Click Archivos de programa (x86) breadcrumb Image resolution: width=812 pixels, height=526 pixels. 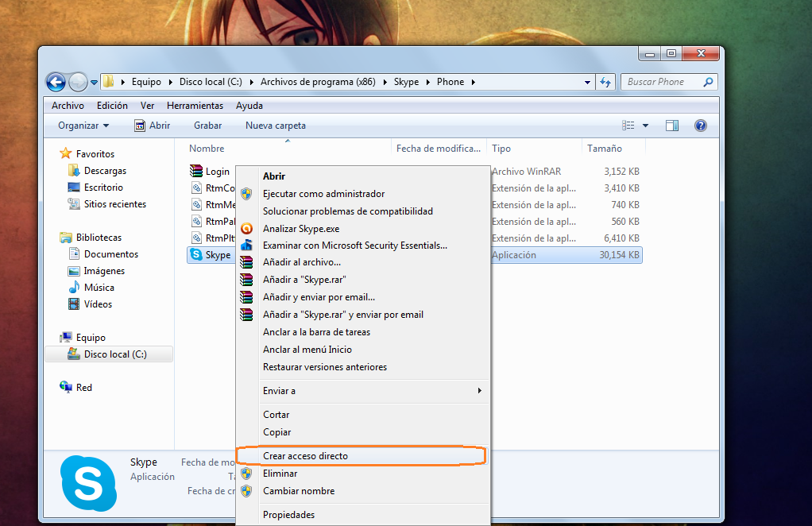(318, 82)
